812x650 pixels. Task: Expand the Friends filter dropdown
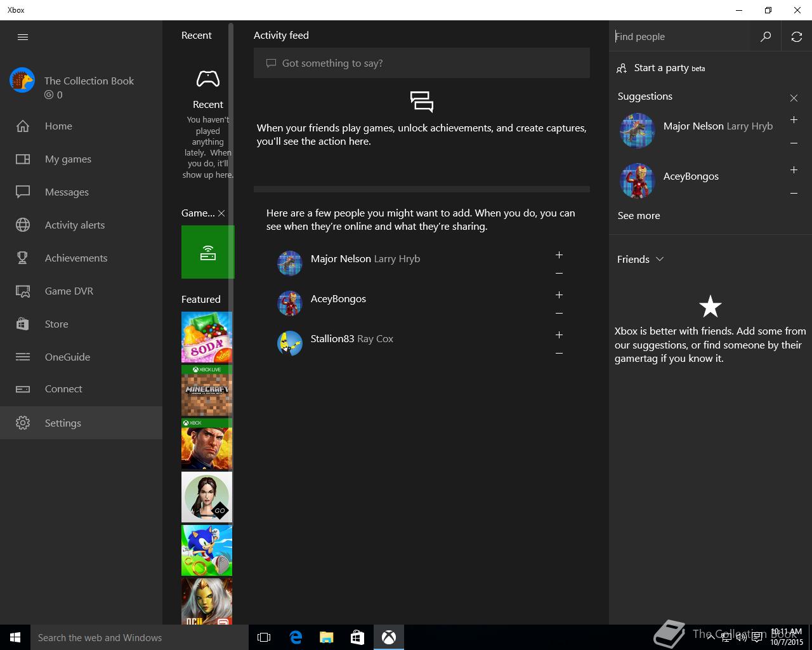(641, 259)
